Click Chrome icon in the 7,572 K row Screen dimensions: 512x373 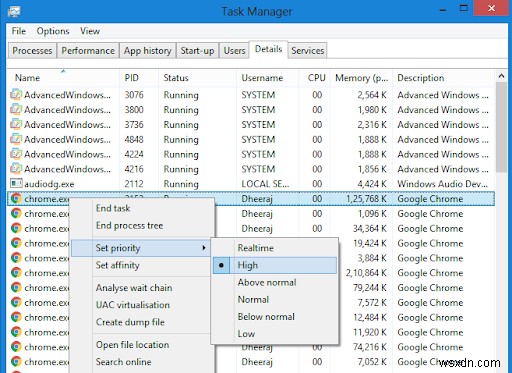(16, 302)
